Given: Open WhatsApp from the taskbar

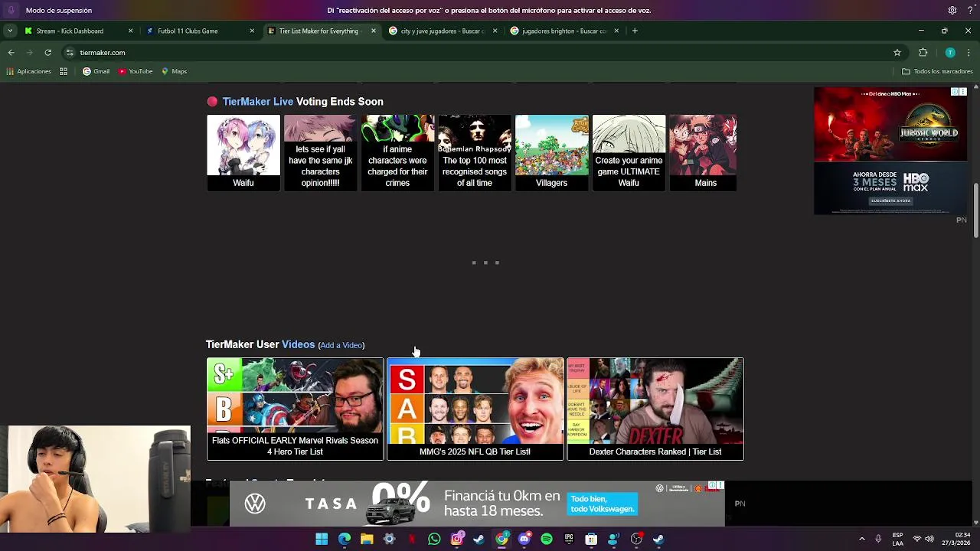Looking at the screenshot, I should tap(434, 540).
